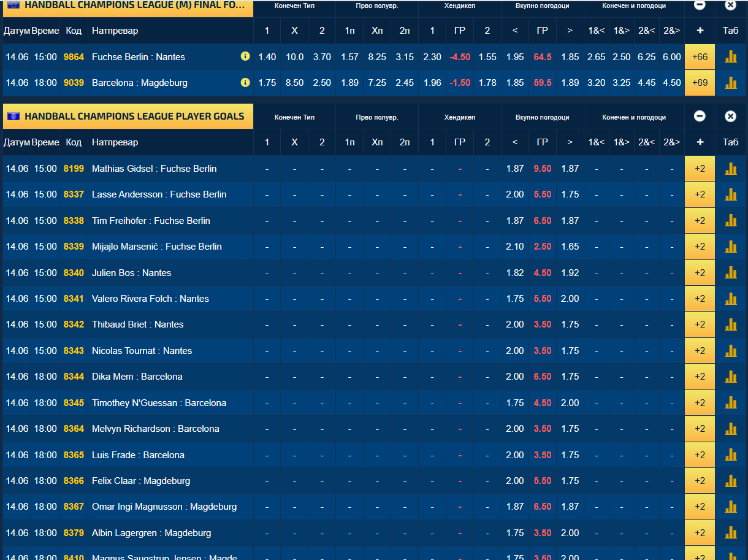Open statistics chart for Lasse Andersson row

coord(731,194)
